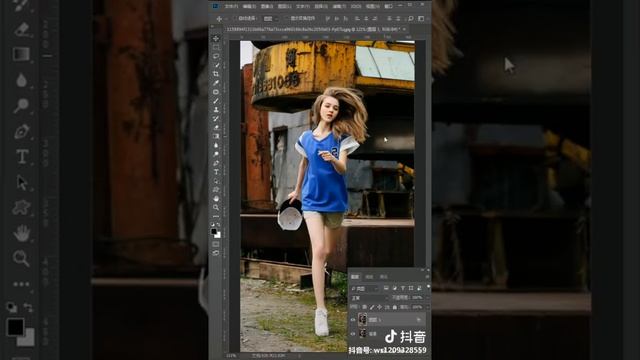Filter layers by type layer icon
The image size is (640, 360).
pos(403,288)
